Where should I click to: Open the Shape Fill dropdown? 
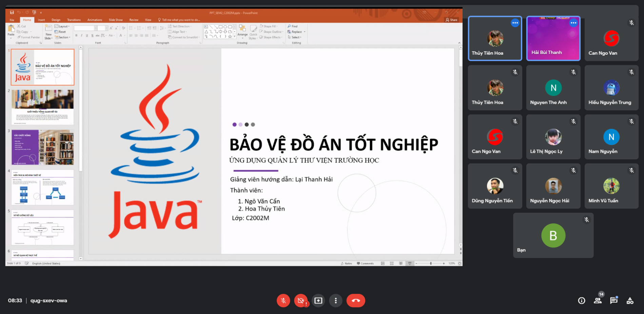point(269,26)
